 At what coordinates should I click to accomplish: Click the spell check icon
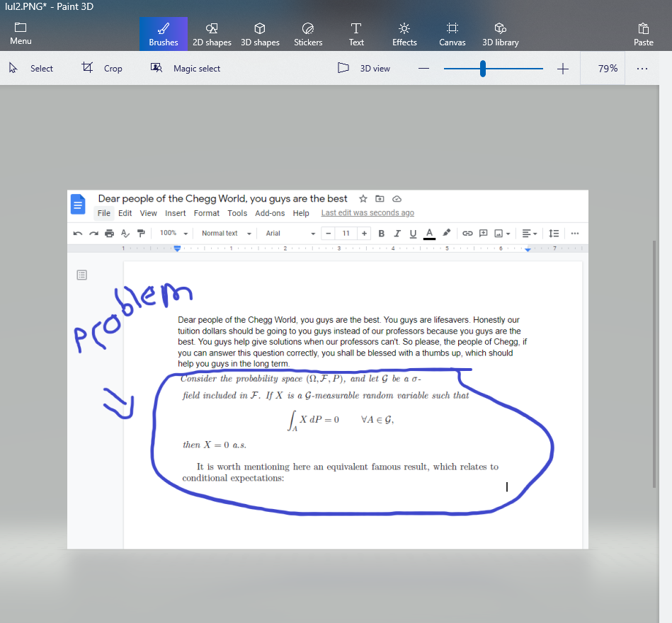[x=125, y=234]
